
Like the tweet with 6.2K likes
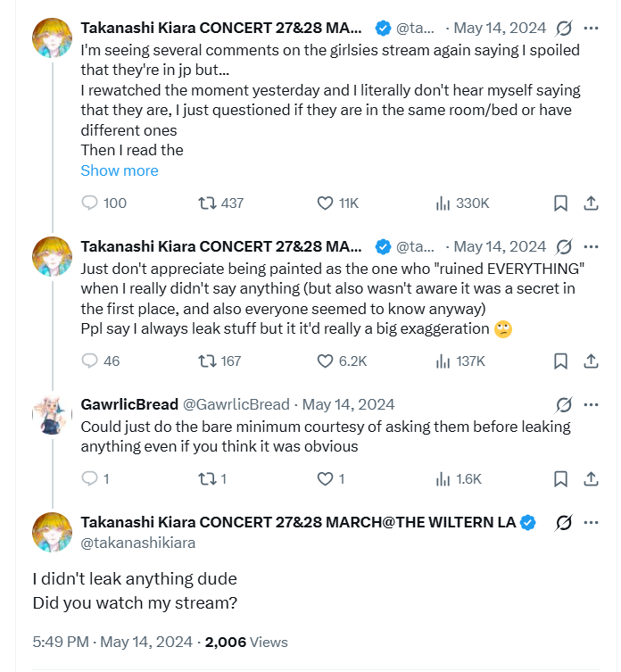coord(326,361)
